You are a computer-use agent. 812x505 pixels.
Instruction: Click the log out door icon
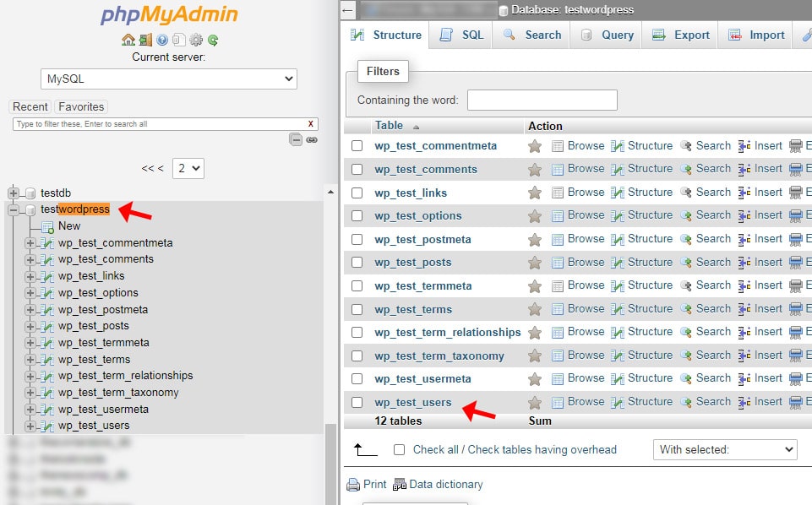point(146,40)
